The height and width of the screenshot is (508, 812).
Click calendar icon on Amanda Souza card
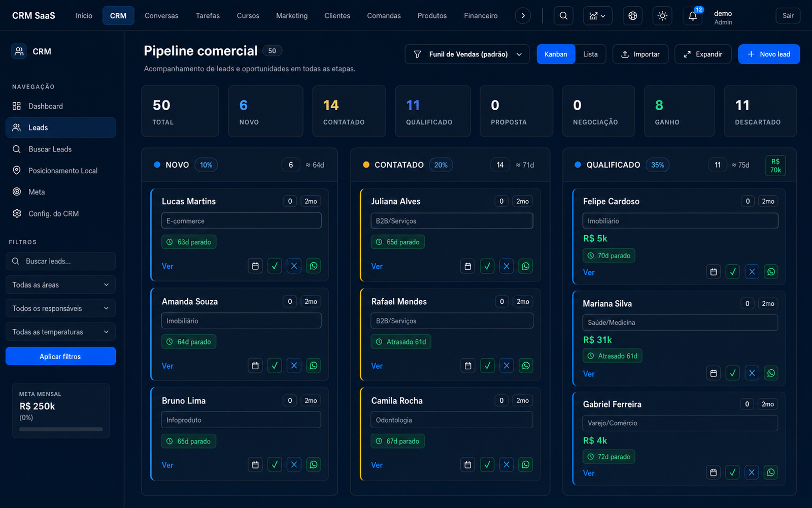[255, 365]
